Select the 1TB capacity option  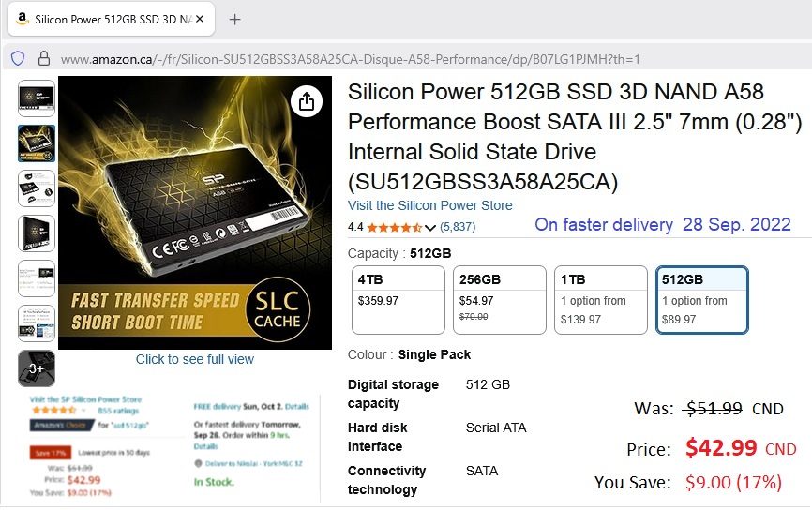600,300
